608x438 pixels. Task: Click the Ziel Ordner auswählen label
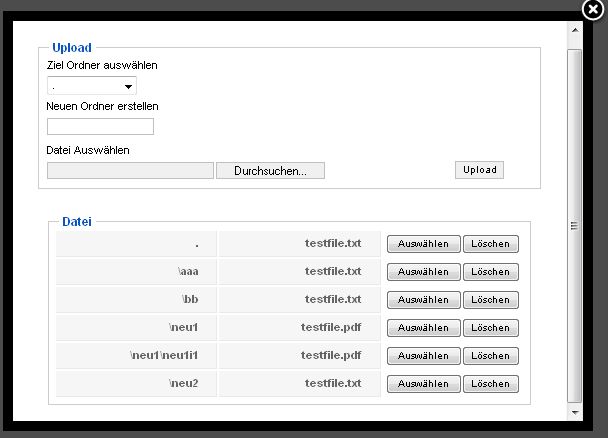[102, 65]
